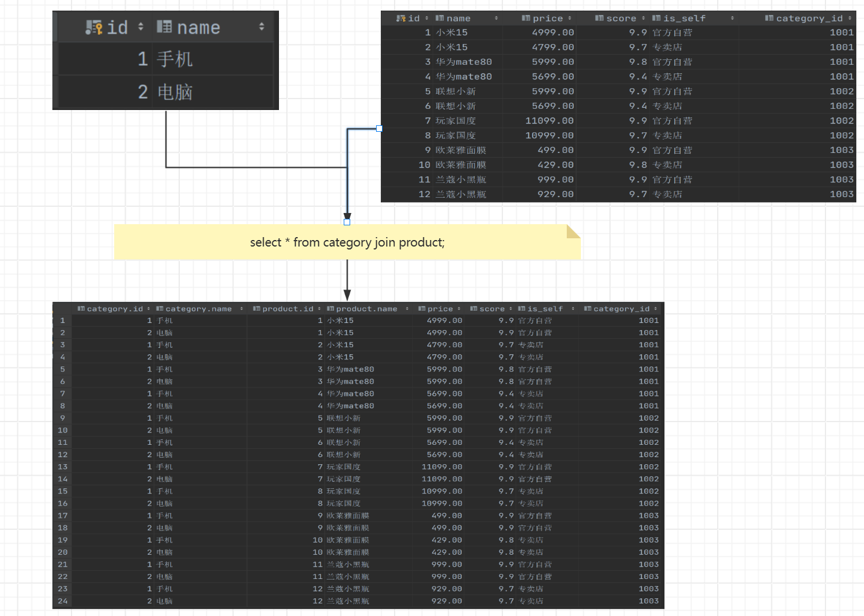Click the name header text in category table

(x=198, y=27)
